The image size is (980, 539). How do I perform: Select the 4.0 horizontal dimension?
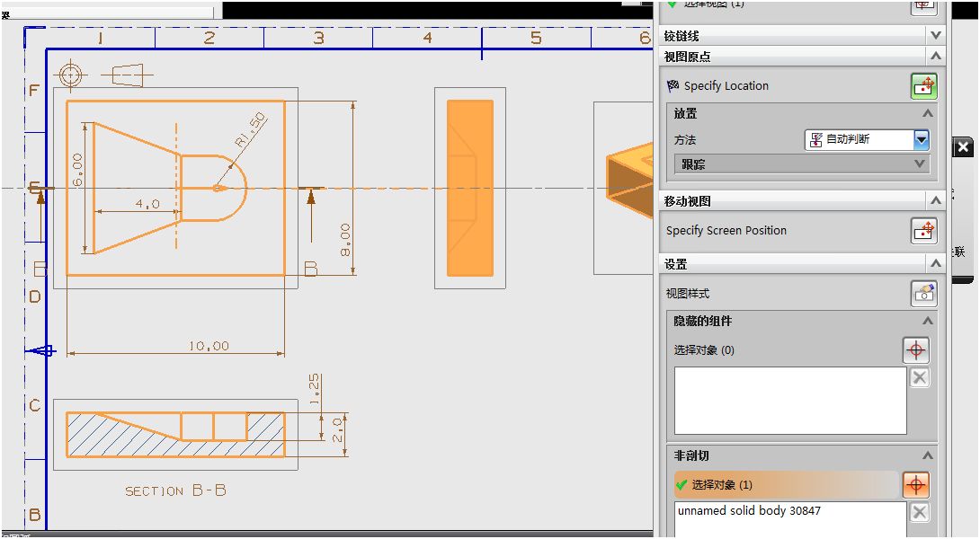point(147,204)
